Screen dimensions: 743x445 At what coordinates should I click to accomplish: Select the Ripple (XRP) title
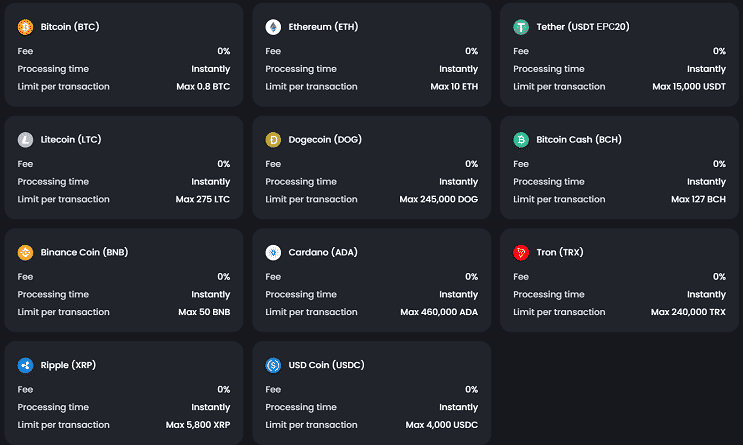68,365
